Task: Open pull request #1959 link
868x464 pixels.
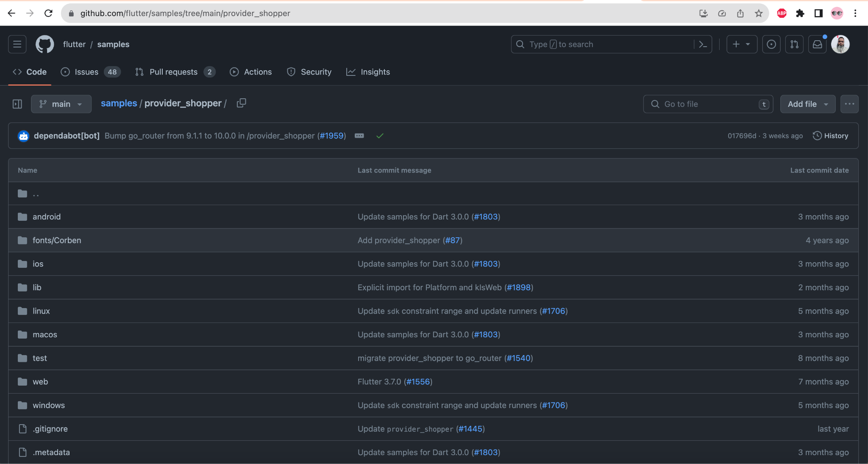Action: click(x=333, y=136)
